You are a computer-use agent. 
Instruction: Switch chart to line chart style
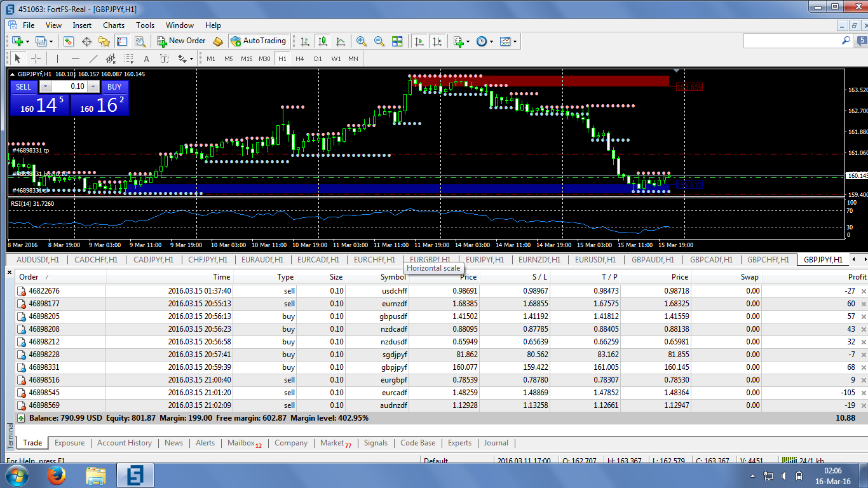341,41
